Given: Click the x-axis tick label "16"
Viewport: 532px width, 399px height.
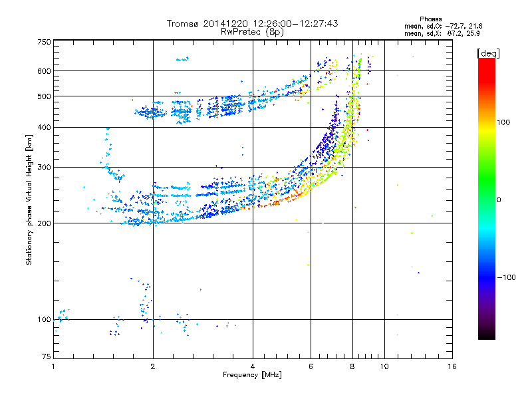Looking at the screenshot, I should pyautogui.click(x=452, y=366).
